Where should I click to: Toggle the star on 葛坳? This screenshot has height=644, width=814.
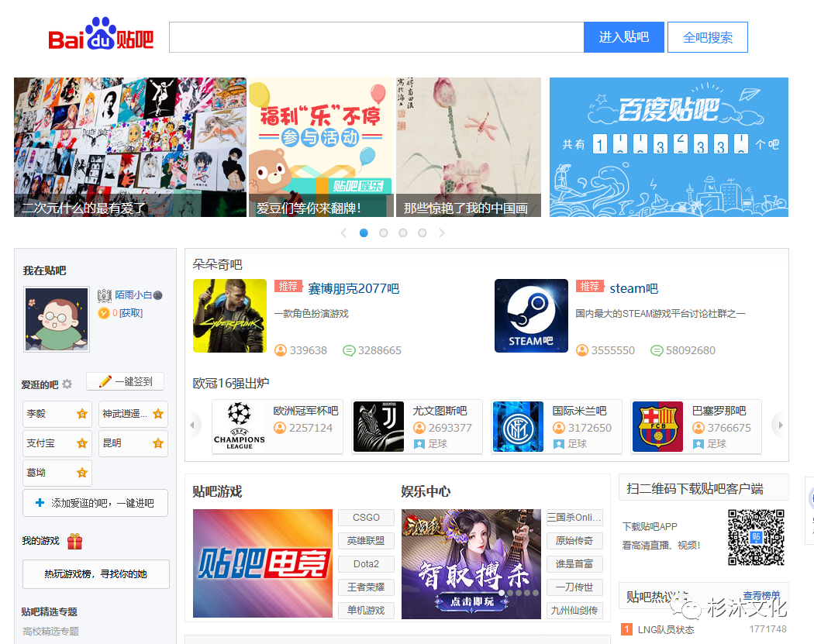point(82,473)
